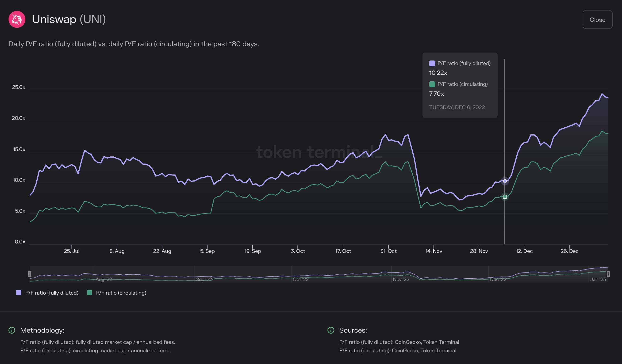Click the purple fully diluted legend swatch
The height and width of the screenshot is (364, 622).
tap(19, 292)
